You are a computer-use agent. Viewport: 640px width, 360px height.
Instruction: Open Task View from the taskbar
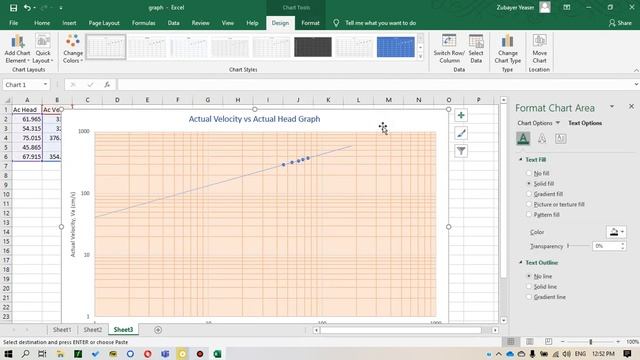tap(42, 353)
